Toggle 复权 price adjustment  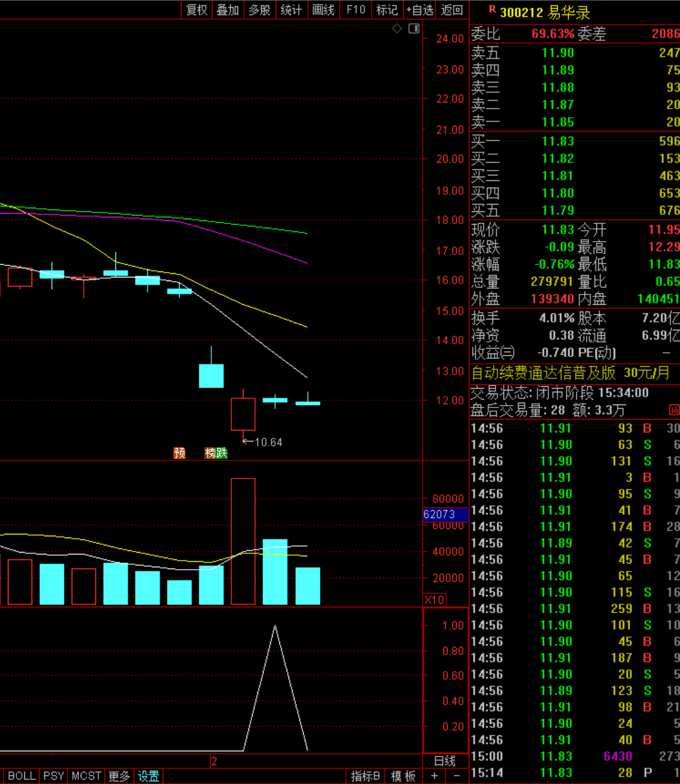point(197,10)
